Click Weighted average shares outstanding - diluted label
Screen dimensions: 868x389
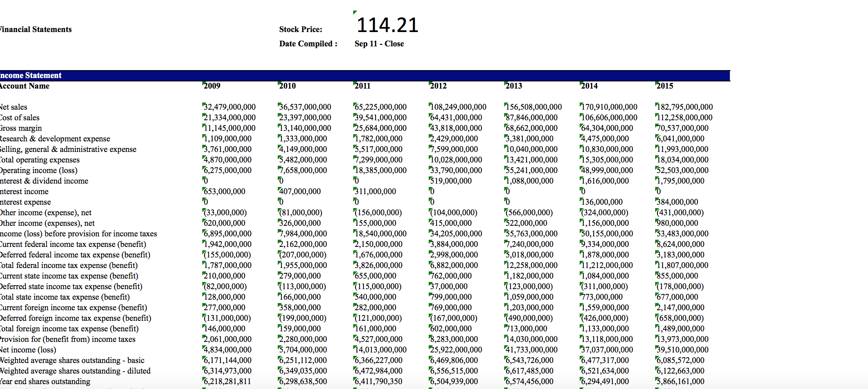coord(75,371)
